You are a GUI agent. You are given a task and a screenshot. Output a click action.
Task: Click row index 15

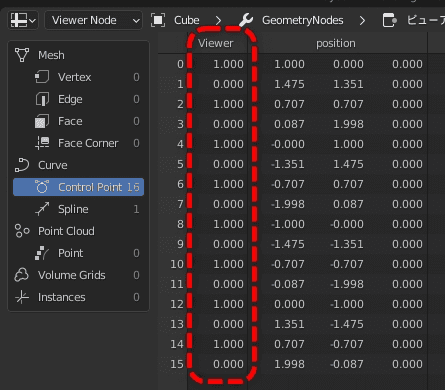177,364
